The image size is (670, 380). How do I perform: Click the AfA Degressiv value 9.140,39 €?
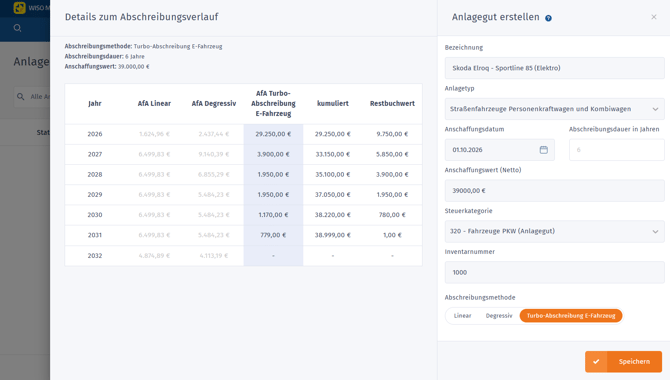[x=214, y=154]
